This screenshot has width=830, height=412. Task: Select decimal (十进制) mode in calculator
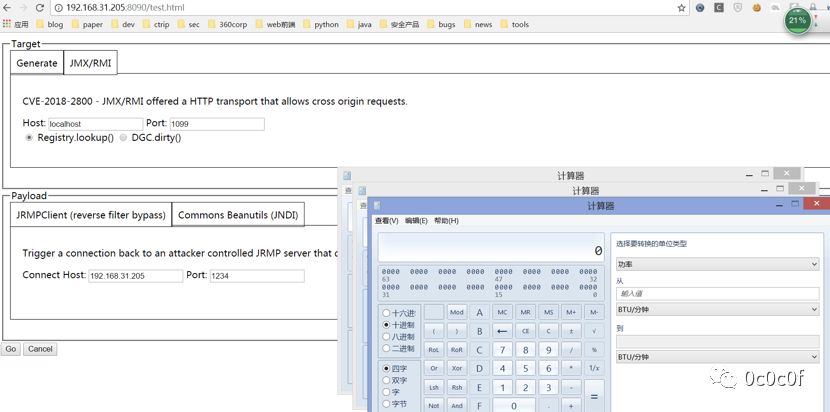[x=386, y=325]
